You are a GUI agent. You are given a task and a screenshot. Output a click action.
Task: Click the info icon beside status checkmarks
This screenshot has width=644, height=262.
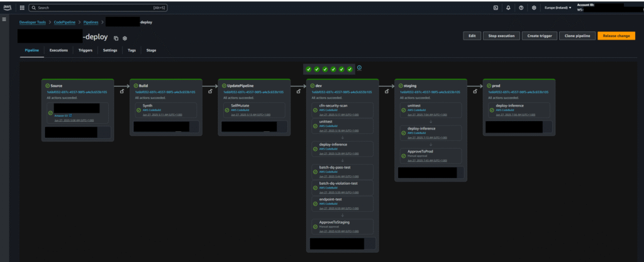(x=359, y=68)
